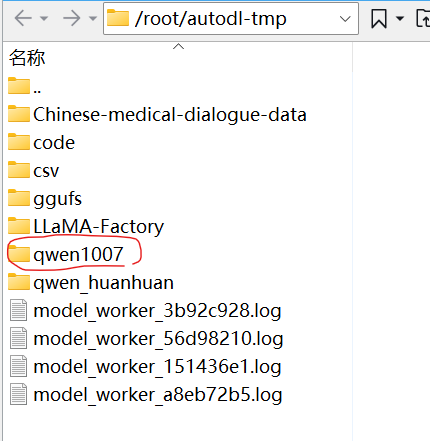Select the csv folder name

(46, 171)
